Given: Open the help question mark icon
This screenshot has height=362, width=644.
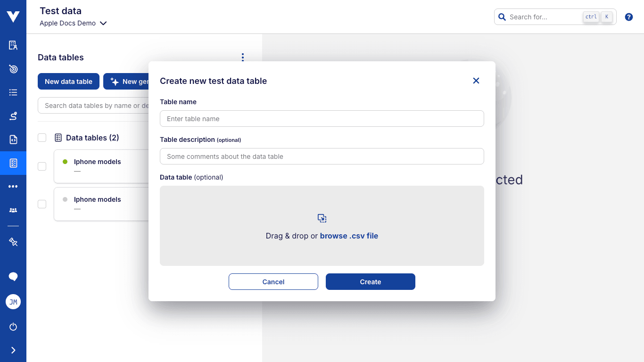Looking at the screenshot, I should [x=628, y=16].
